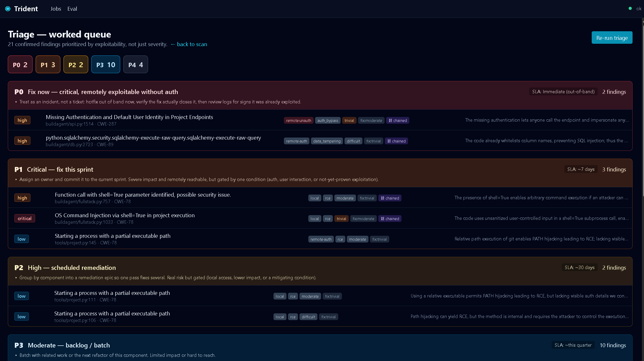Expand the P1 guidance disclosure triangle
Image resolution: width=644 pixels, height=361 pixels.
coord(16,179)
